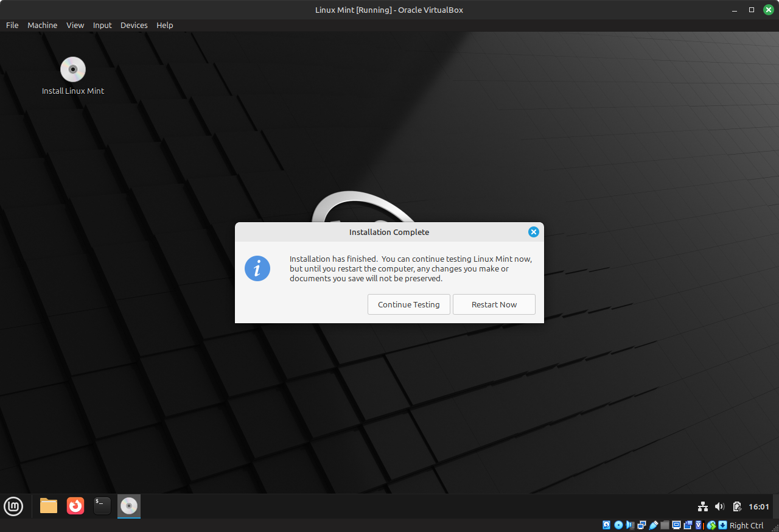Viewport: 779px width, 532px height.
Task: Close the Oracle VirtualBox window
Action: [769, 10]
